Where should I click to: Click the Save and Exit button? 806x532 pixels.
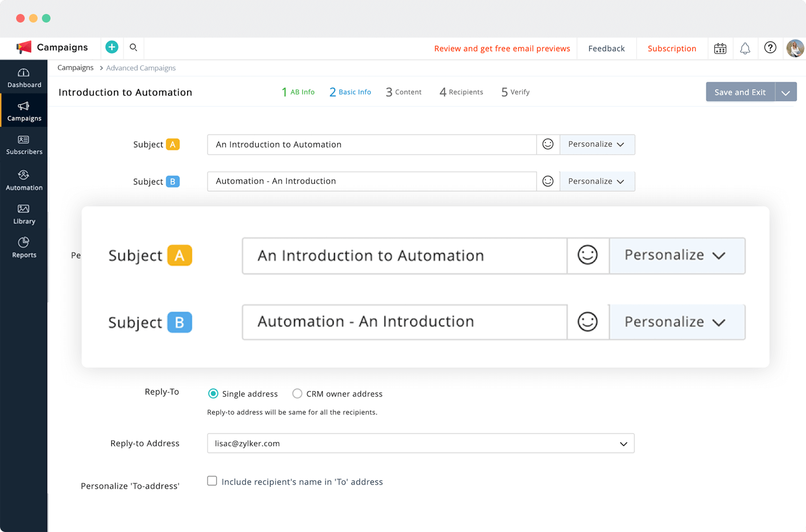pos(740,92)
